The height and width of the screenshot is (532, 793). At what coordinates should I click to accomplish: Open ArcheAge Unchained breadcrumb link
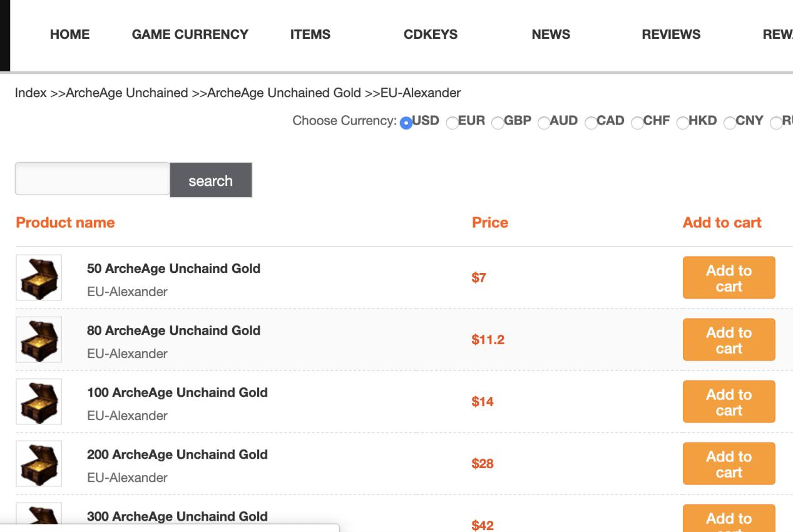click(127, 93)
